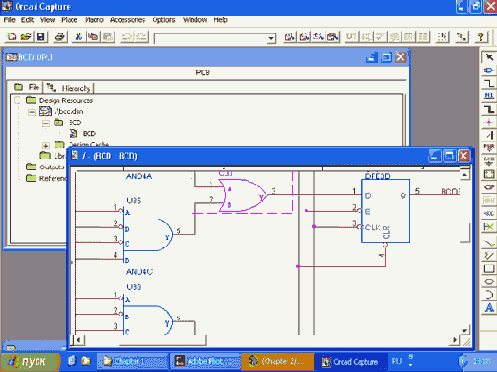Choose the Place Part tool icon

[x=489, y=70]
